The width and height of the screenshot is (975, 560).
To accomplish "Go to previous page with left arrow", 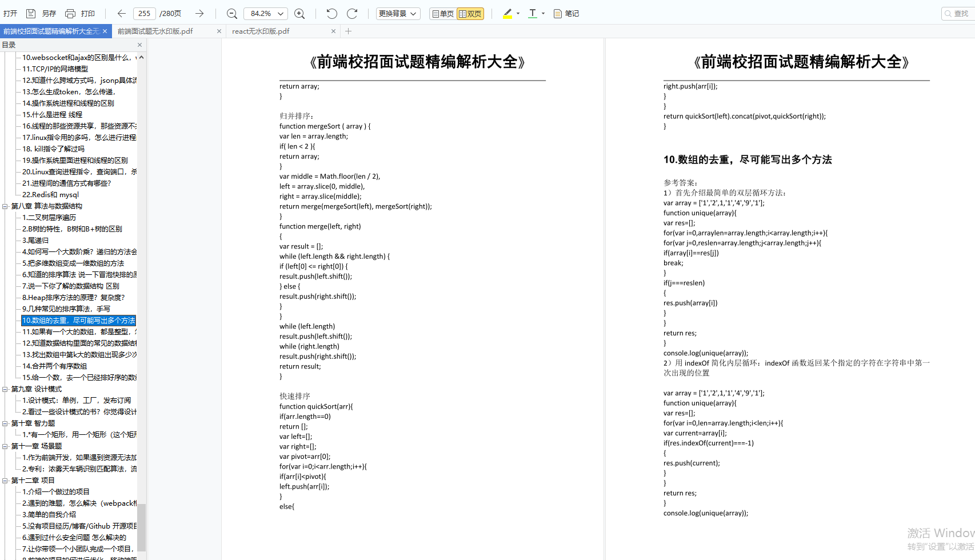I will point(121,13).
